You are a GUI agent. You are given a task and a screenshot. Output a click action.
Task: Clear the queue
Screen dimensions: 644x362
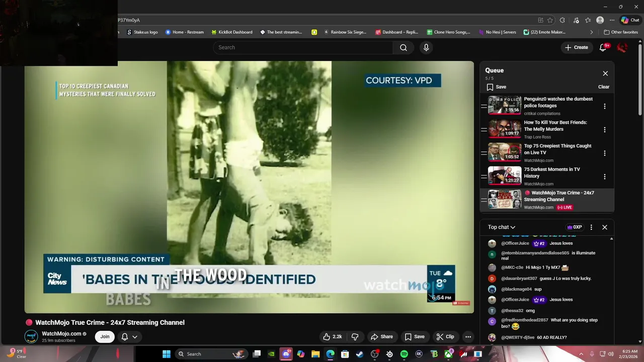pos(604,87)
